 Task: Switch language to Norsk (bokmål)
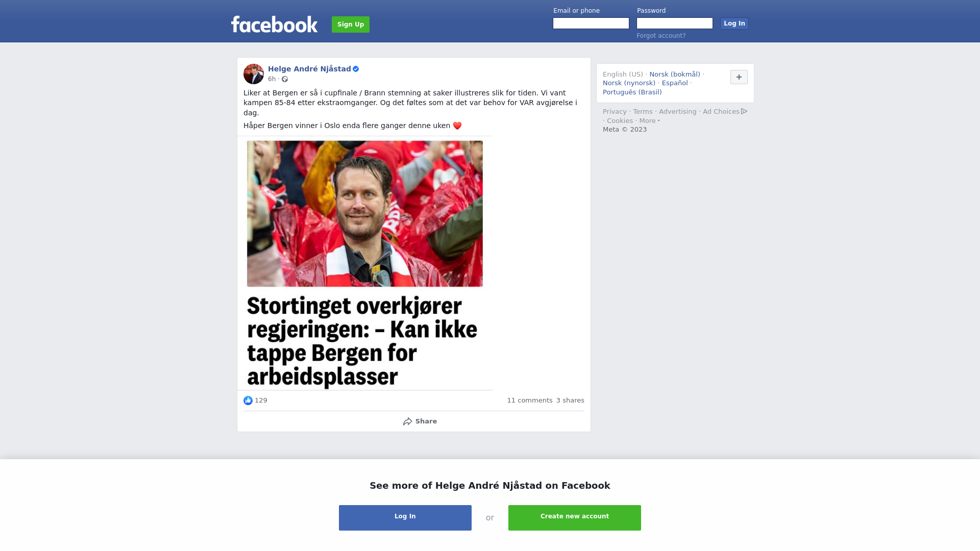click(x=675, y=74)
